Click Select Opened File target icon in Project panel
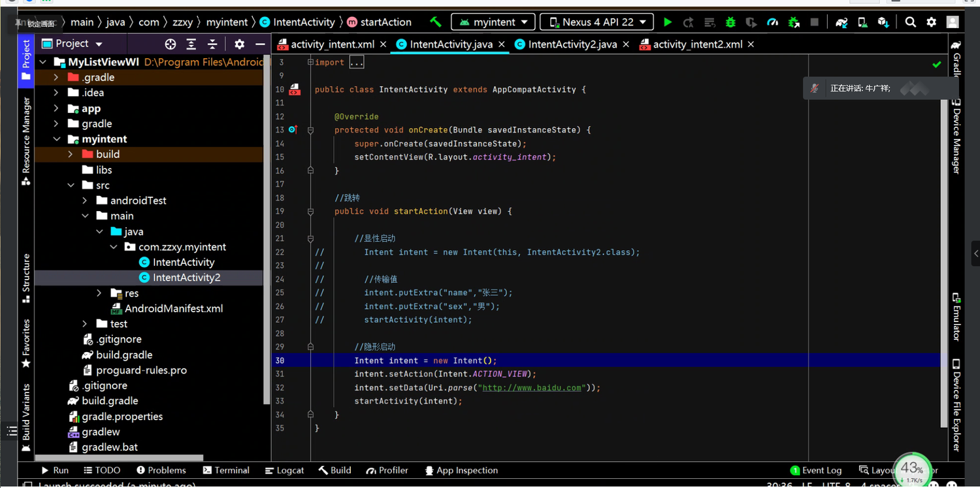980x488 pixels. (171, 44)
